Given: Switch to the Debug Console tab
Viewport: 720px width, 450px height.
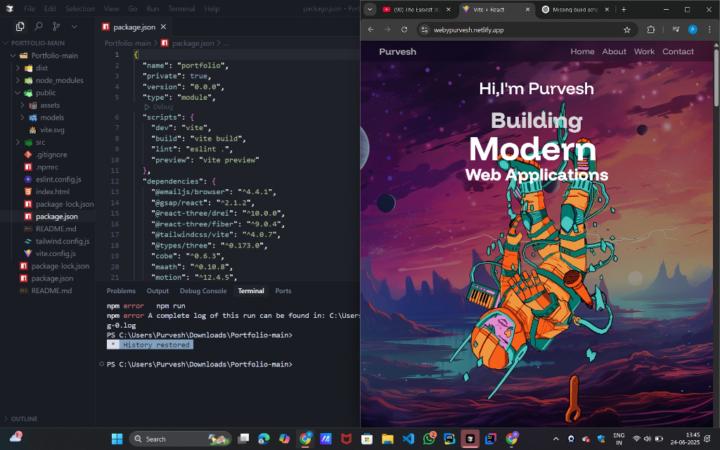Looking at the screenshot, I should click(203, 291).
